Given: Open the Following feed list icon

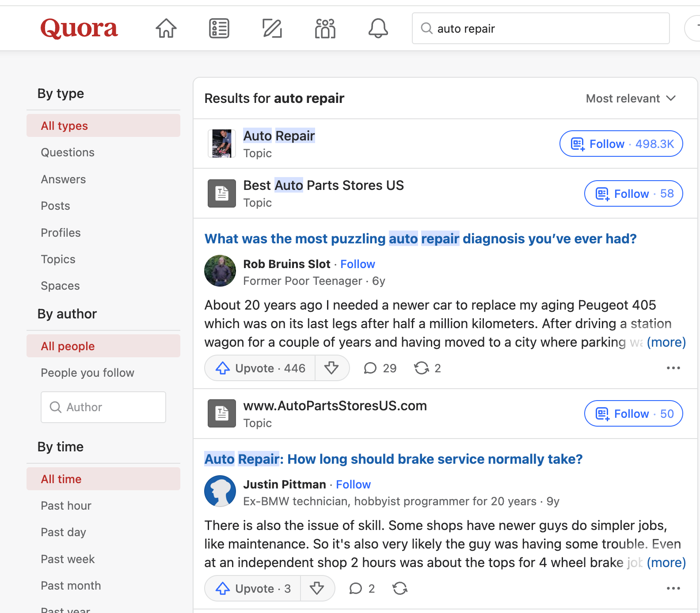Looking at the screenshot, I should coord(219,28).
